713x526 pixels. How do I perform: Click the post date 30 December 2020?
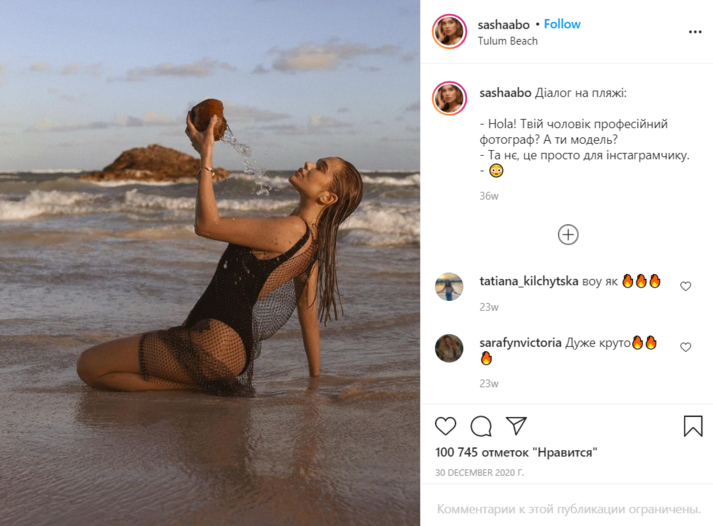point(480,472)
